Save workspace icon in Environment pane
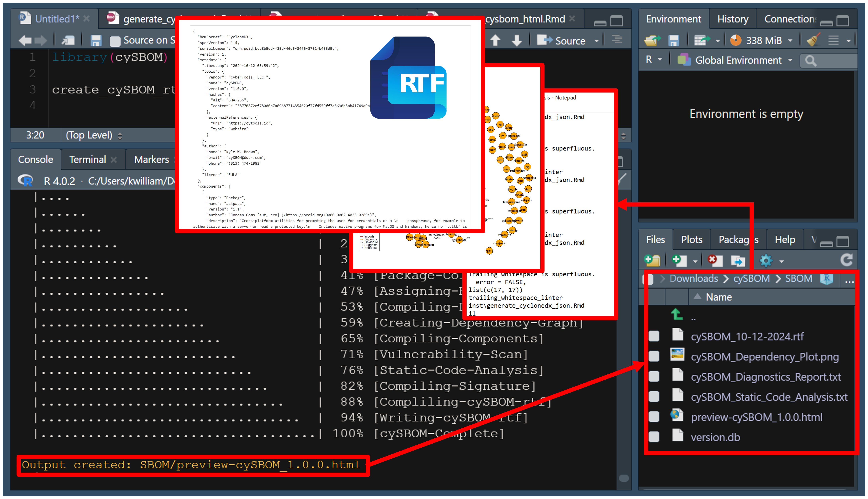The width and height of the screenshot is (868, 499). [x=674, y=40]
